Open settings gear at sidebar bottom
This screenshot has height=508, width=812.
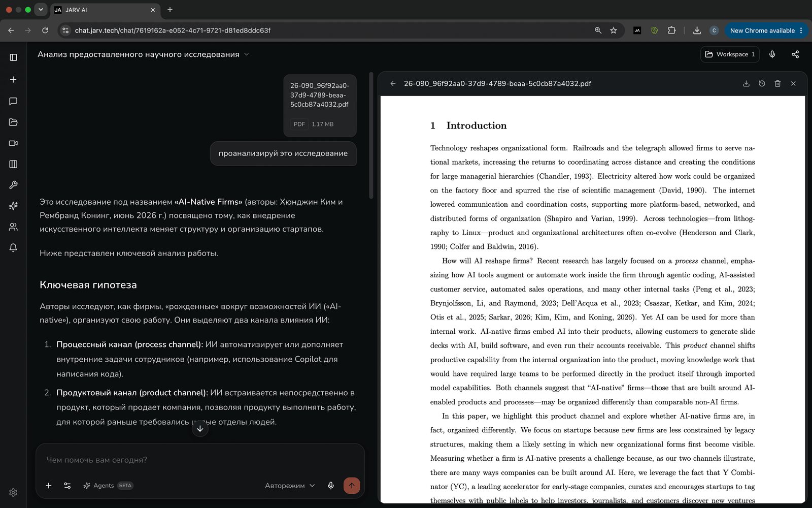[x=14, y=492]
